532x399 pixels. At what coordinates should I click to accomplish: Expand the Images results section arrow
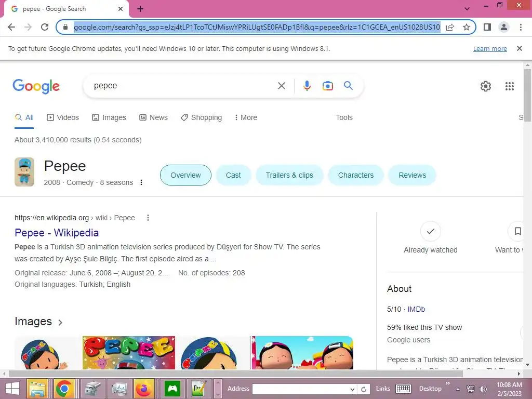[60, 322]
